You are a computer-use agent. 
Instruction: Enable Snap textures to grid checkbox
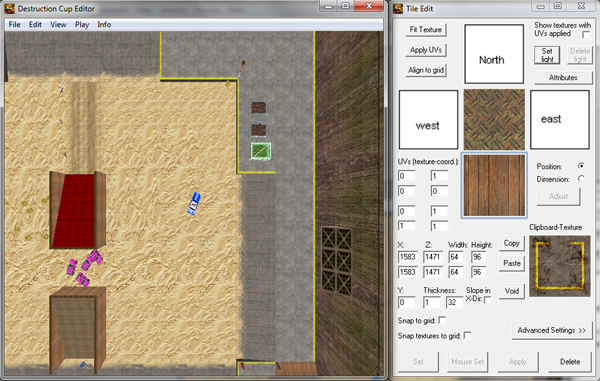click(x=467, y=335)
